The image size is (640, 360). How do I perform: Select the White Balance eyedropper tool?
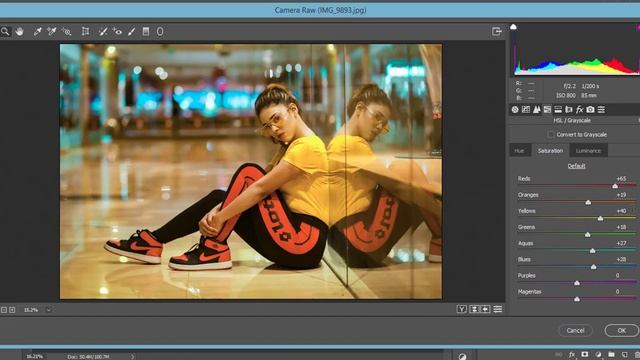click(x=37, y=31)
